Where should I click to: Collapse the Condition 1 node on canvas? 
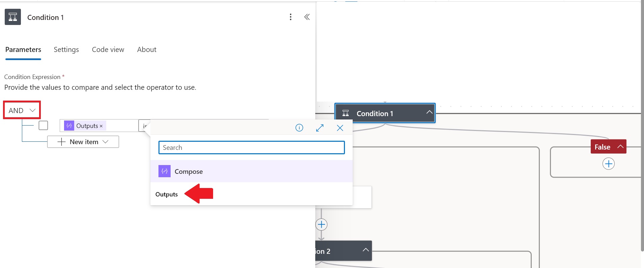(429, 112)
